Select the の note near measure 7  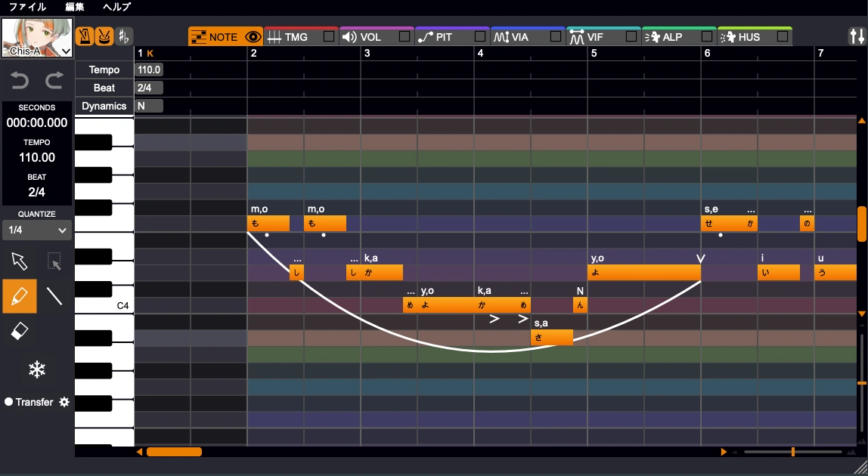807,223
